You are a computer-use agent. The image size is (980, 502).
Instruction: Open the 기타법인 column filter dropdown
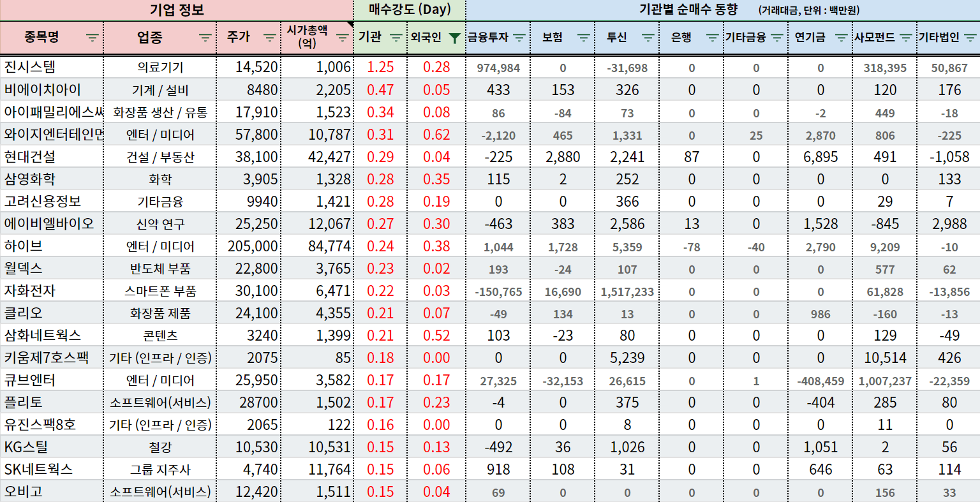click(x=970, y=38)
